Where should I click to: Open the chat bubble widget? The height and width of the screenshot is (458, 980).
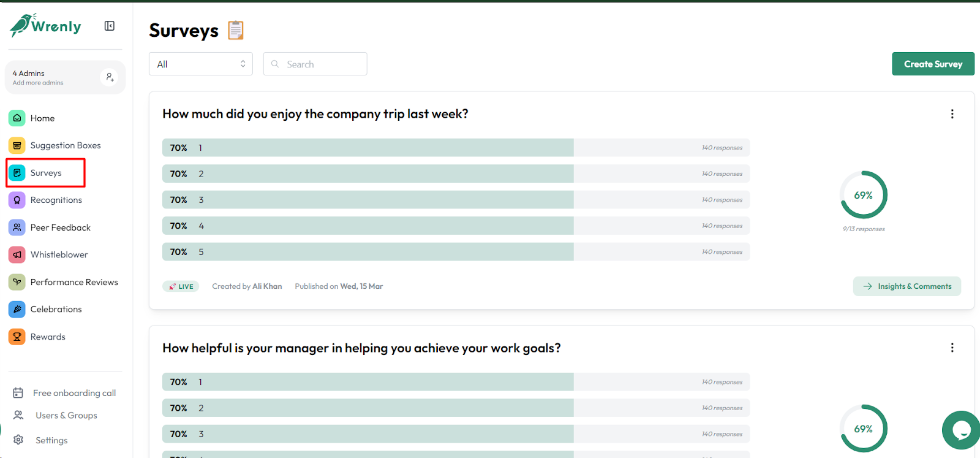961,430
